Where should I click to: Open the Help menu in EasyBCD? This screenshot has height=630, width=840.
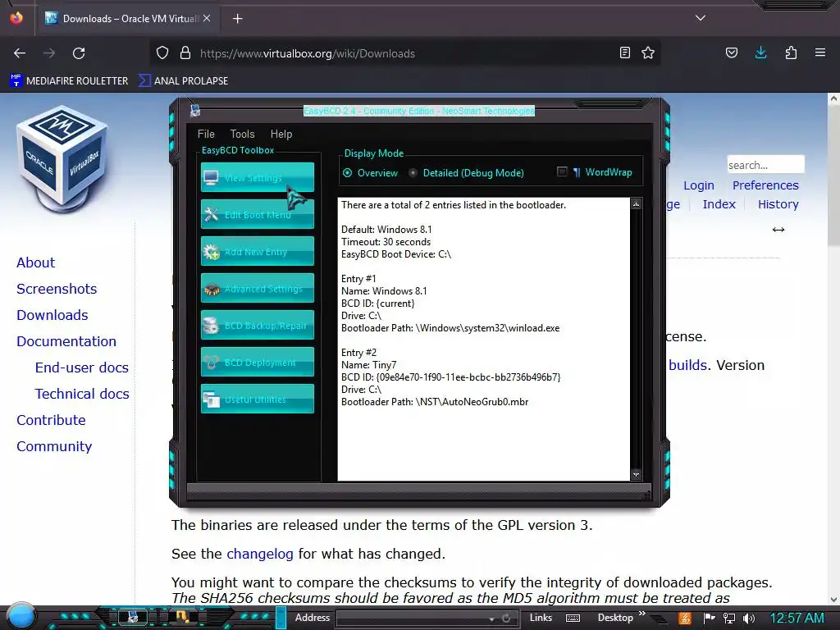[281, 134]
